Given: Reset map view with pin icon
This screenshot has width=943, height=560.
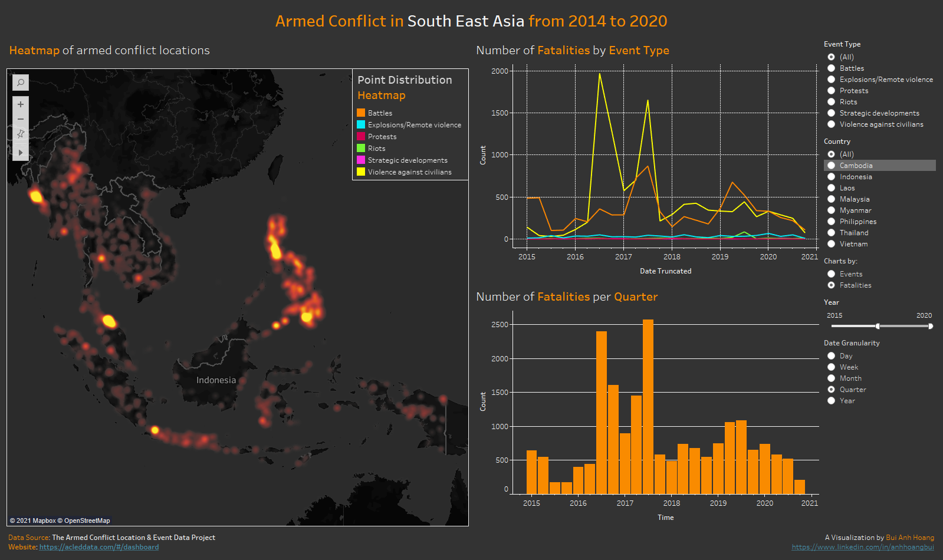Looking at the screenshot, I should coord(21,134).
